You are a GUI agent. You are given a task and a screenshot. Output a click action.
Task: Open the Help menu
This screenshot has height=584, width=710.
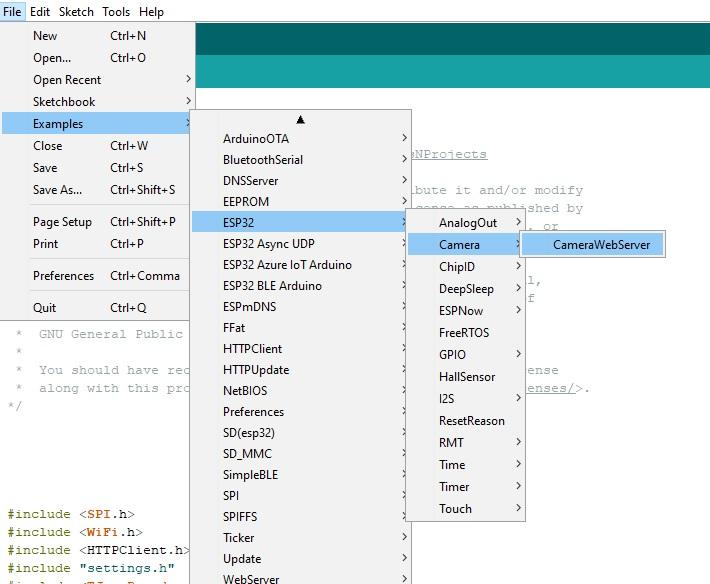click(x=151, y=11)
